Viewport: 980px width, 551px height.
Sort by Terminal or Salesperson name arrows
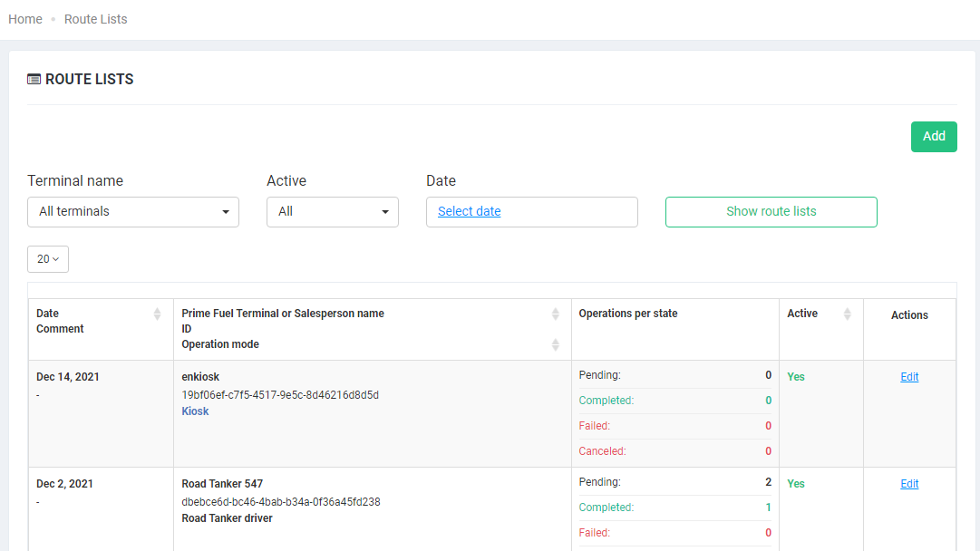556,314
